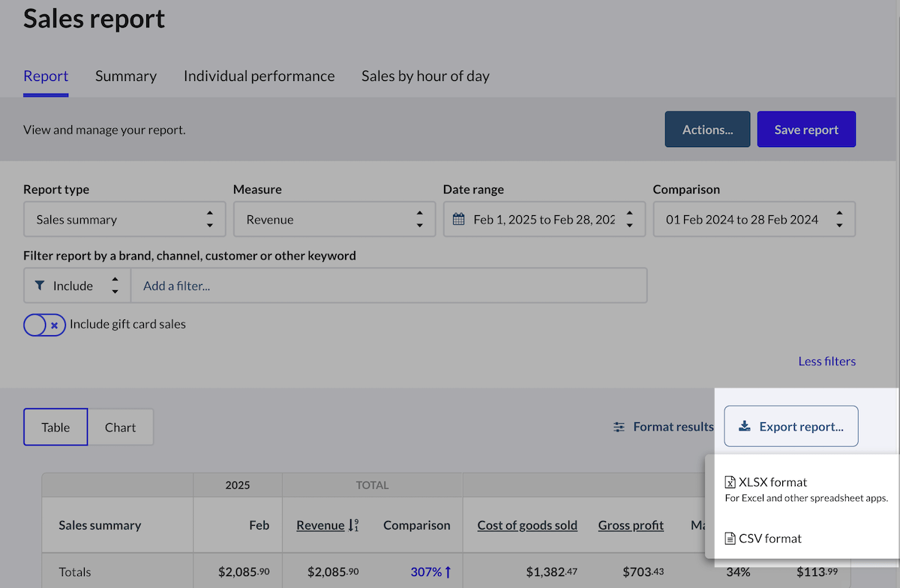Select the Table view button
This screenshot has width=900, height=588.
[x=55, y=427]
